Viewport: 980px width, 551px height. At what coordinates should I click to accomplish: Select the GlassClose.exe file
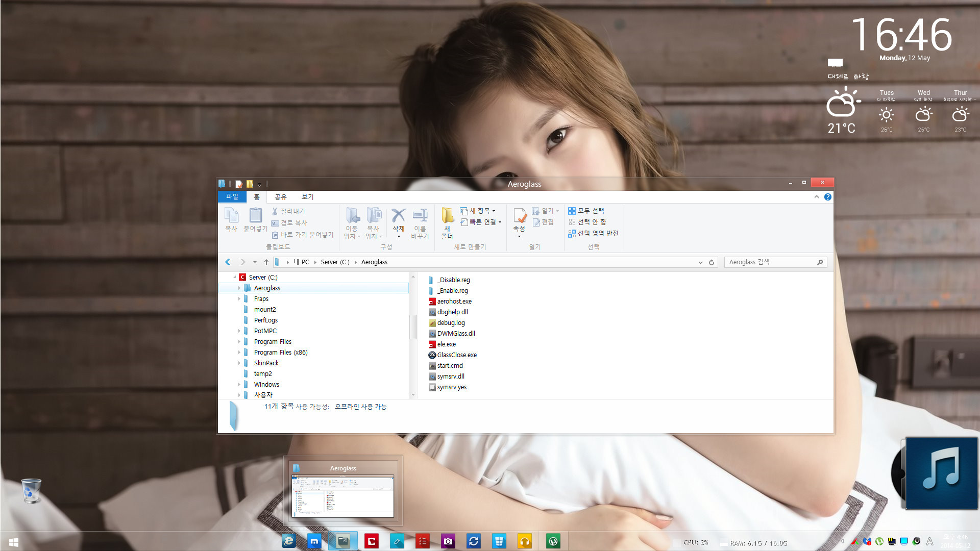(453, 355)
